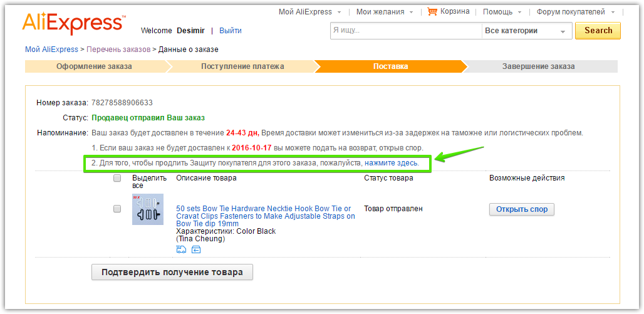Screen dimensions: 644x314
Task: Click the red 24-43 дн text
Action: (x=242, y=133)
